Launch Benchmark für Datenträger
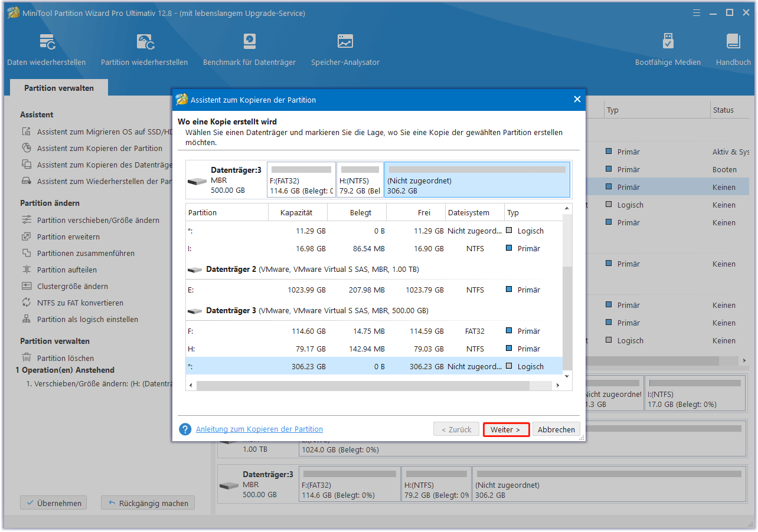Screen dimensions: 758x532 [x=249, y=50]
